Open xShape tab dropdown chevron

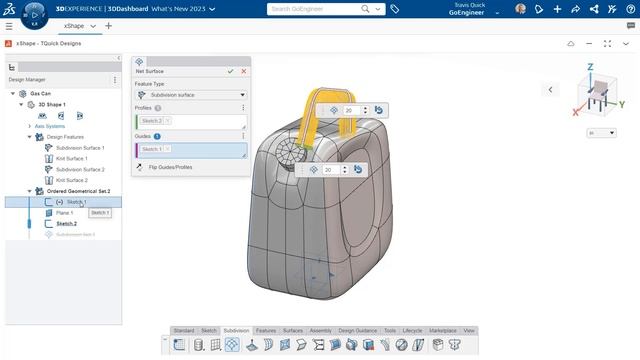[x=93, y=26]
